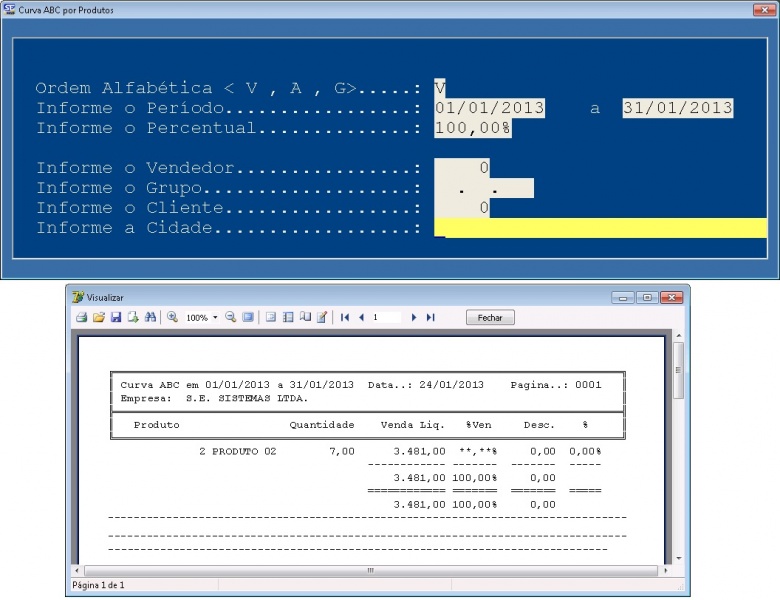Click the export report icon
Image resolution: width=780 pixels, height=600 pixels.
pyautogui.click(x=133, y=317)
